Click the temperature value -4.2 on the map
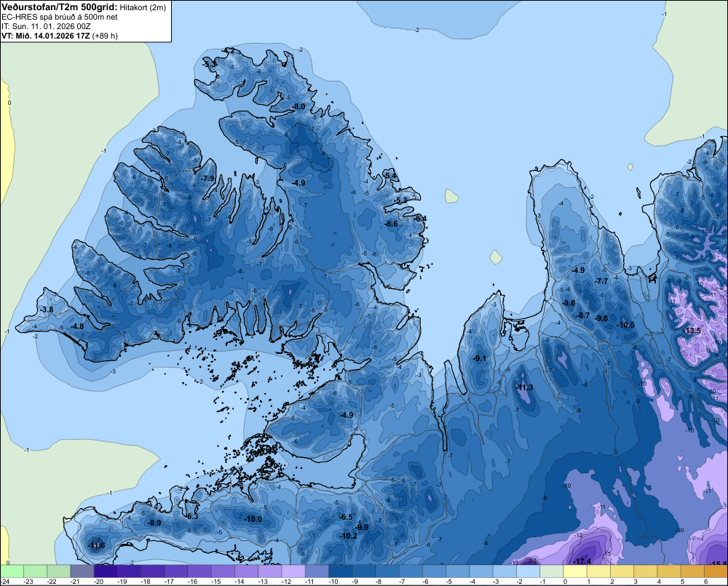 229,50
